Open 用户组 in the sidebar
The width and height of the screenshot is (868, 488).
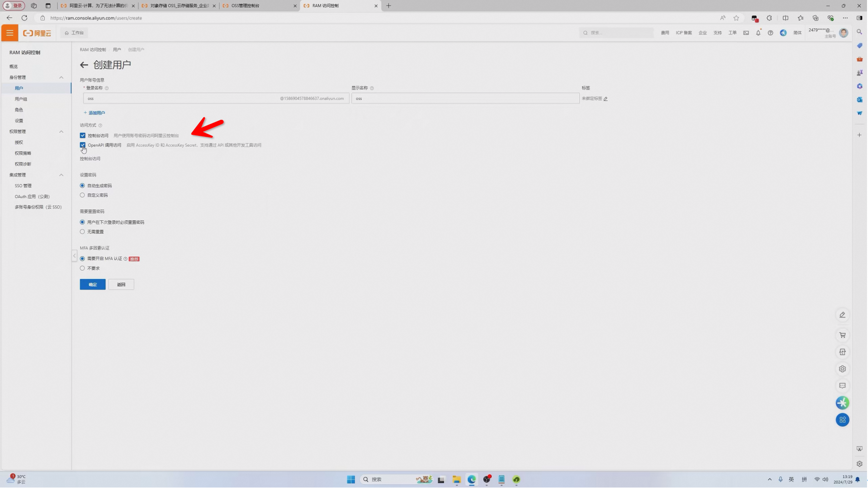(21, 99)
